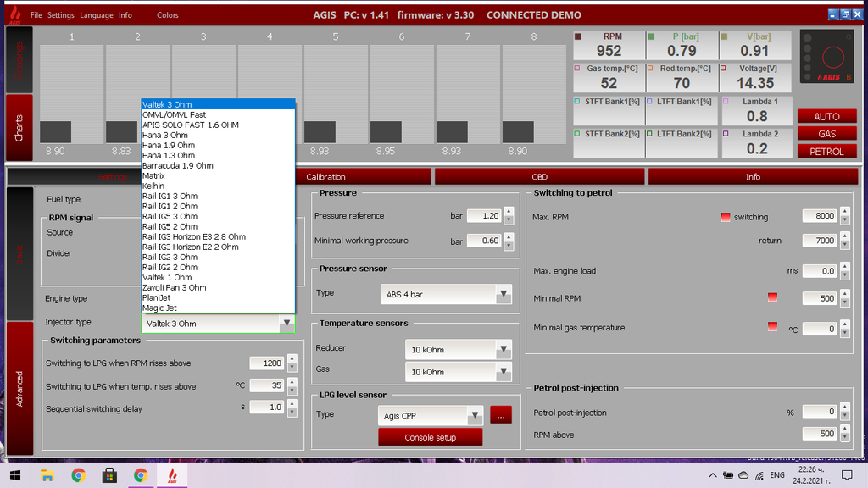Toggle the LTFT Bank1 chart checkbox
The image size is (868, 488).
(650, 102)
